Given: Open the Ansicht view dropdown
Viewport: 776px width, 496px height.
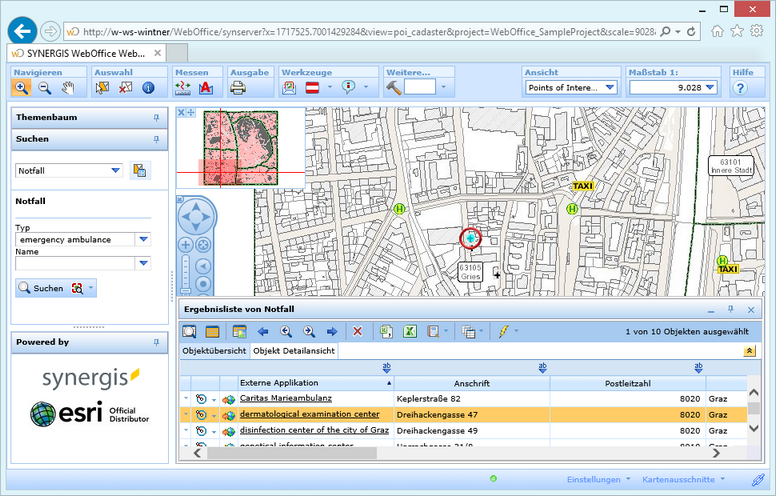Looking at the screenshot, I should (x=609, y=87).
